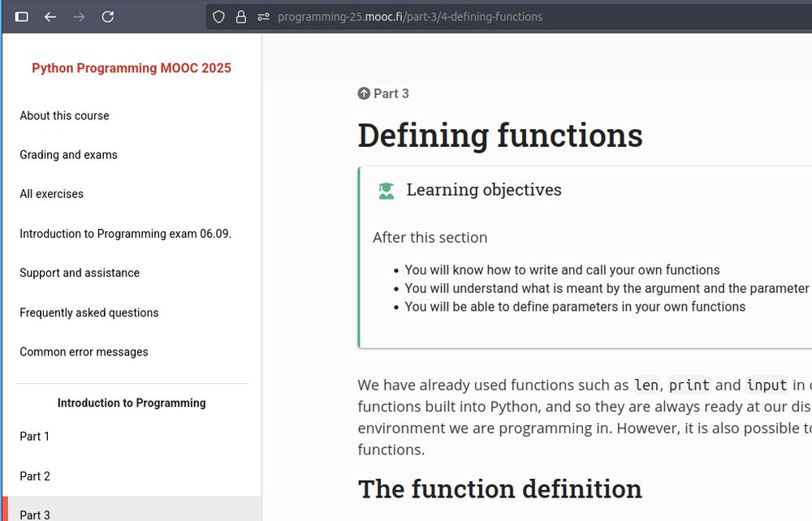This screenshot has width=812, height=521.
Task: Click the Learning objectives heading text
Action: (x=484, y=190)
